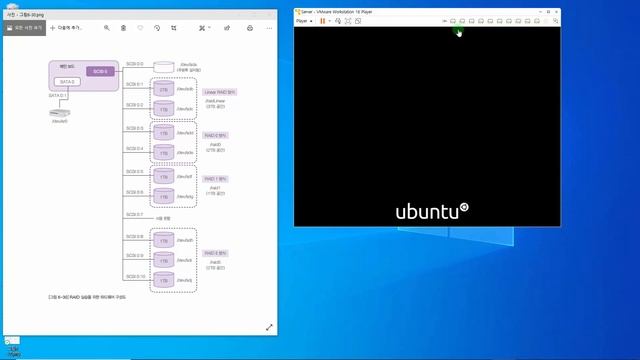Open all photos view in Photos app
Image resolution: width=640 pixels, height=360 pixels.
pyautogui.click(x=24, y=28)
